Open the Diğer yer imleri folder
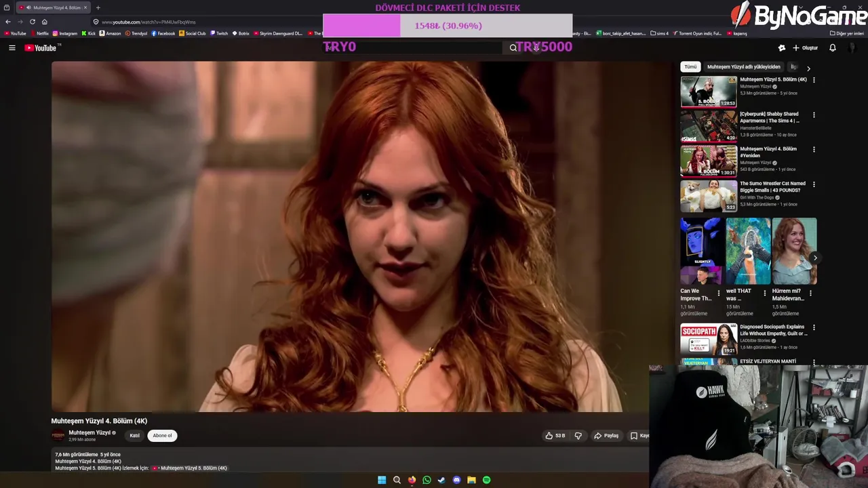 (847, 33)
